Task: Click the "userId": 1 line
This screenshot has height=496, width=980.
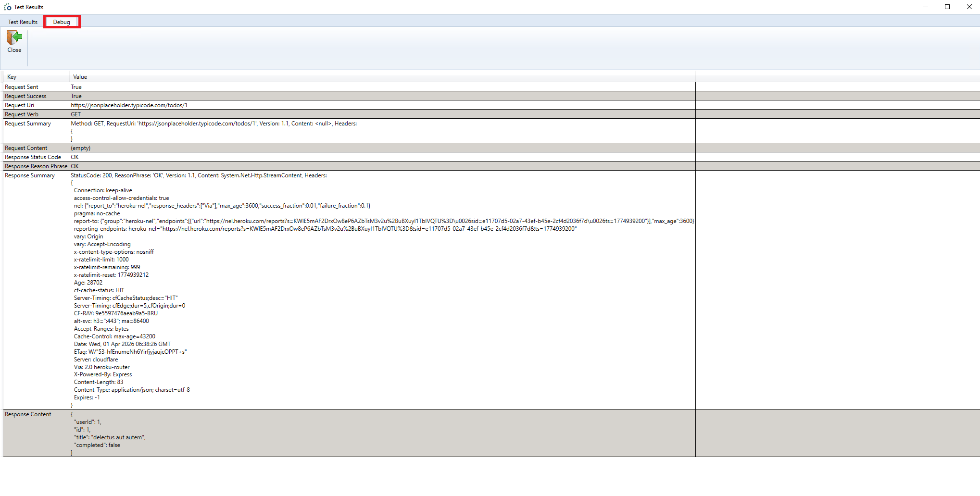Action: point(88,422)
